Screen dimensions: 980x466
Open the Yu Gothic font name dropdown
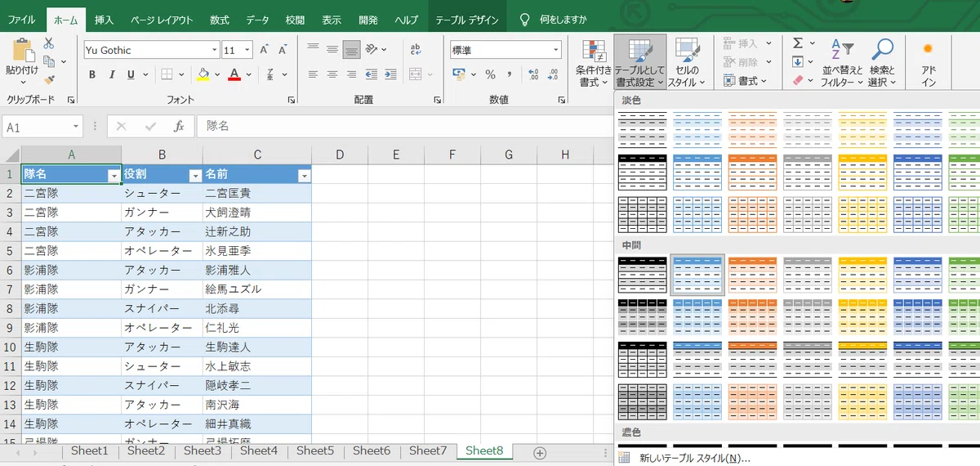tap(214, 50)
